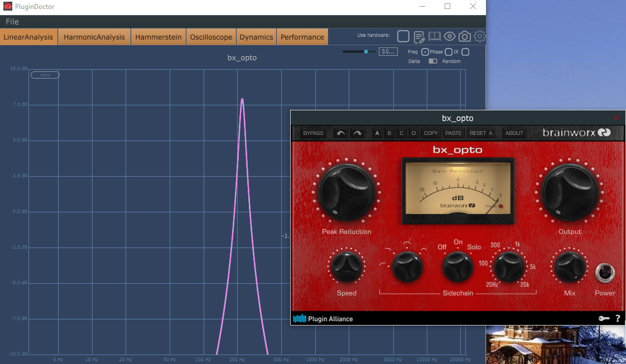Open the Oscilloscope tab
This screenshot has width=626, height=364.
tap(211, 37)
